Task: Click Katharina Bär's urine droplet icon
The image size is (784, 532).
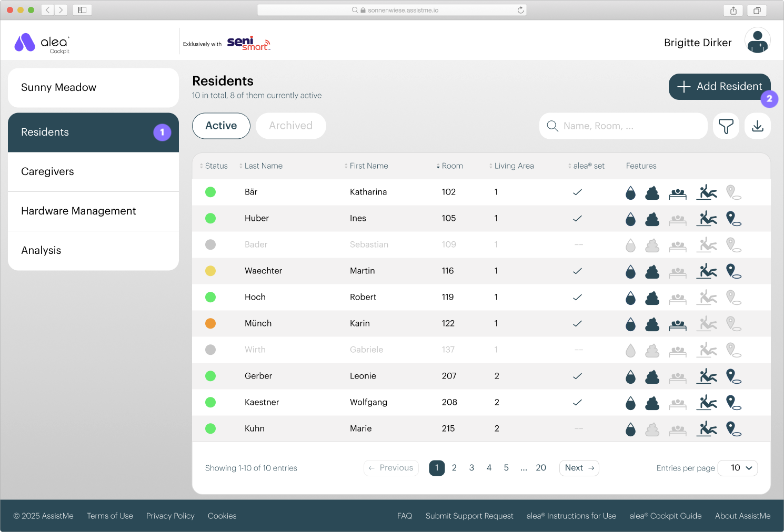Action: click(x=630, y=193)
